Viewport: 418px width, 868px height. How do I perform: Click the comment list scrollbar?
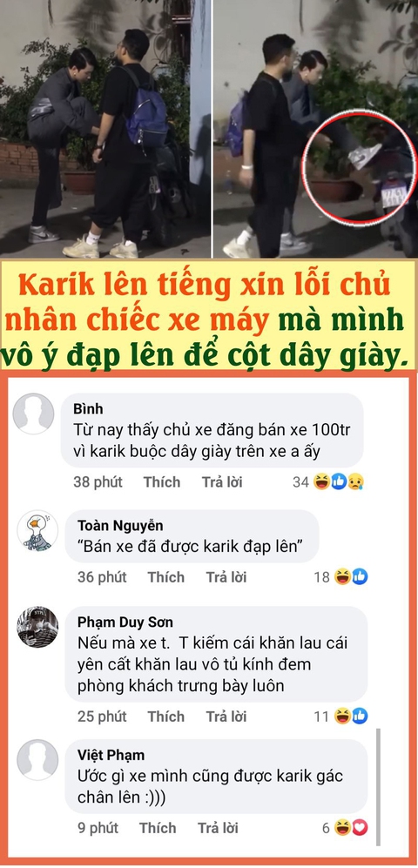pos(379,786)
